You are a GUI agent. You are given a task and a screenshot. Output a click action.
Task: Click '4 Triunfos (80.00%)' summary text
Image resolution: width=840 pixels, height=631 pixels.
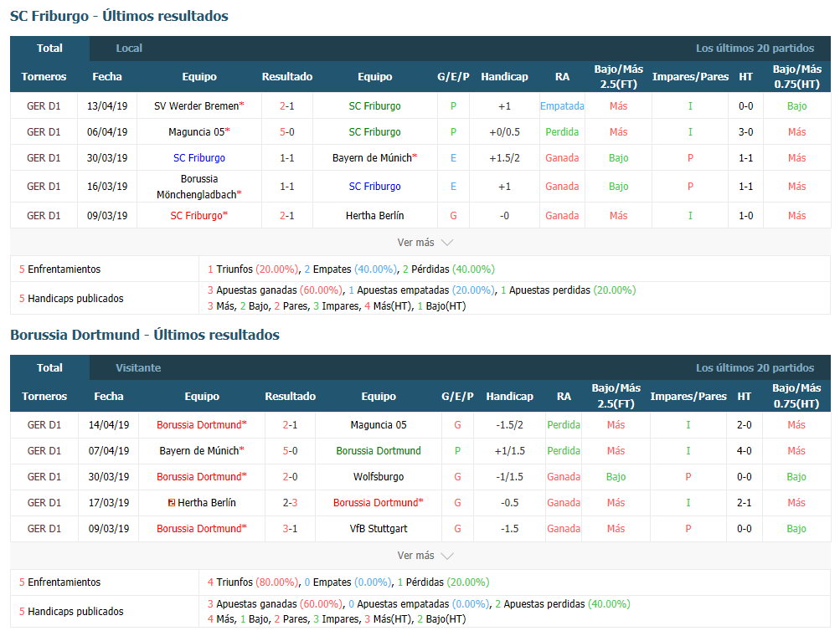point(253,582)
